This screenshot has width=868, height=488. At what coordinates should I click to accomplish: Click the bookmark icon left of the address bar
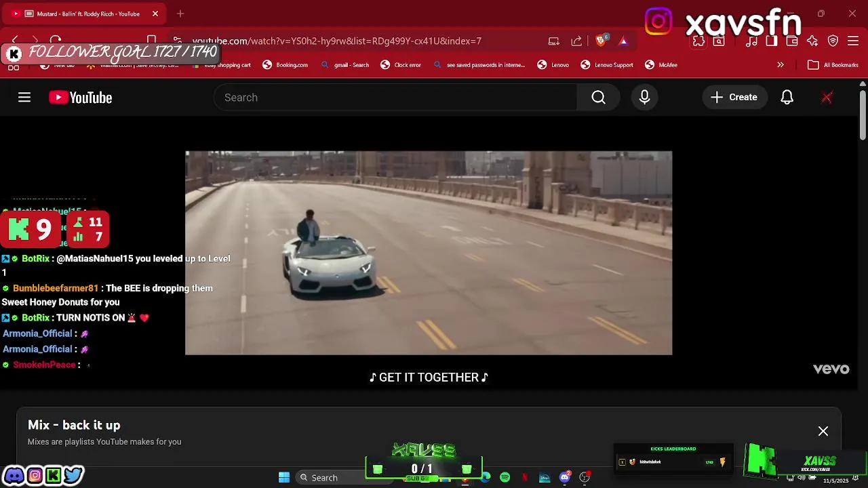(x=152, y=41)
